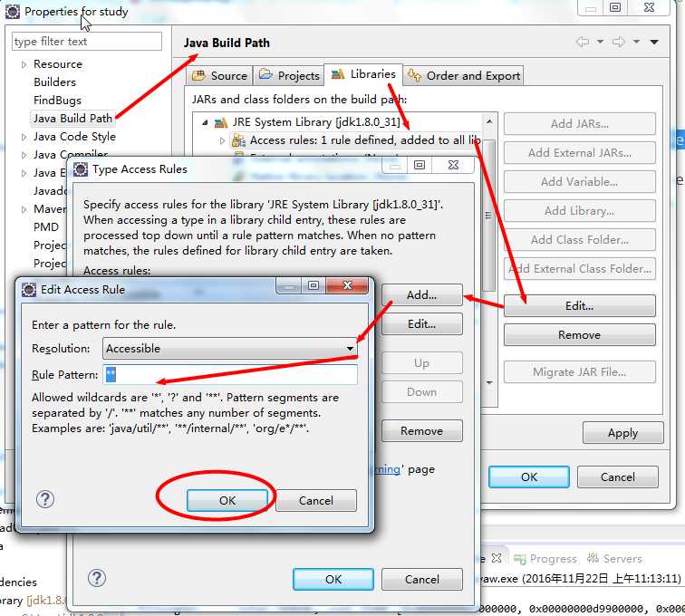Screen dimensions: 685x616
Task: Open the Servers view tab
Action: point(614,558)
